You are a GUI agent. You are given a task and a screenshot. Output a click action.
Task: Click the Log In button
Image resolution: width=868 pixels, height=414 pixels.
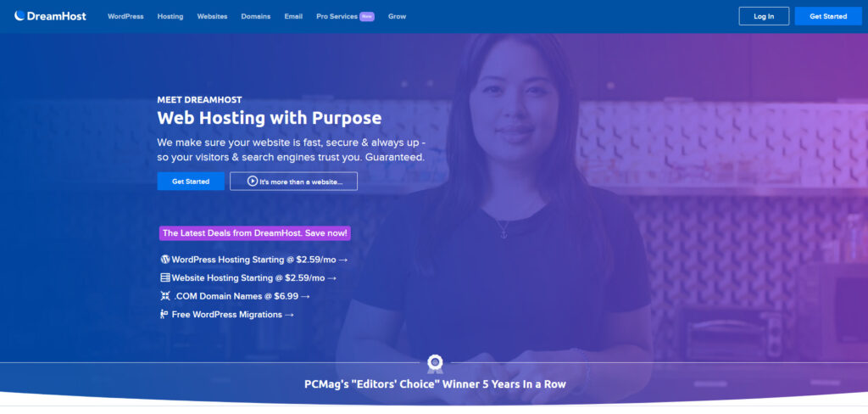[764, 16]
